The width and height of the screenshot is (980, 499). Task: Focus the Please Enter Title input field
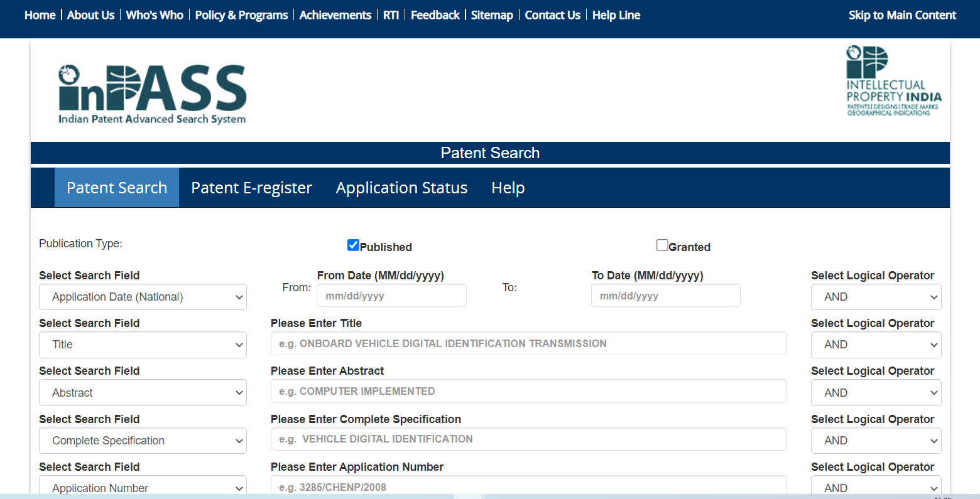tap(528, 344)
